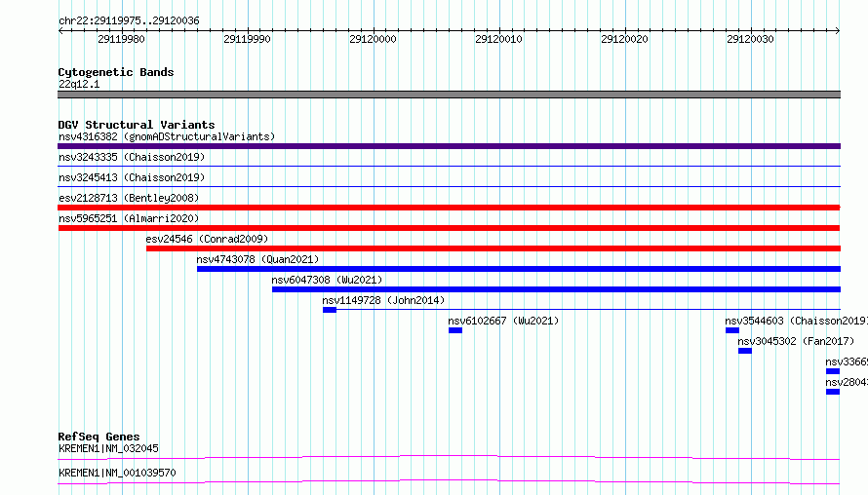Select the blue nsv6047308 variant bar
This screenshot has height=495, width=868.
point(556,289)
